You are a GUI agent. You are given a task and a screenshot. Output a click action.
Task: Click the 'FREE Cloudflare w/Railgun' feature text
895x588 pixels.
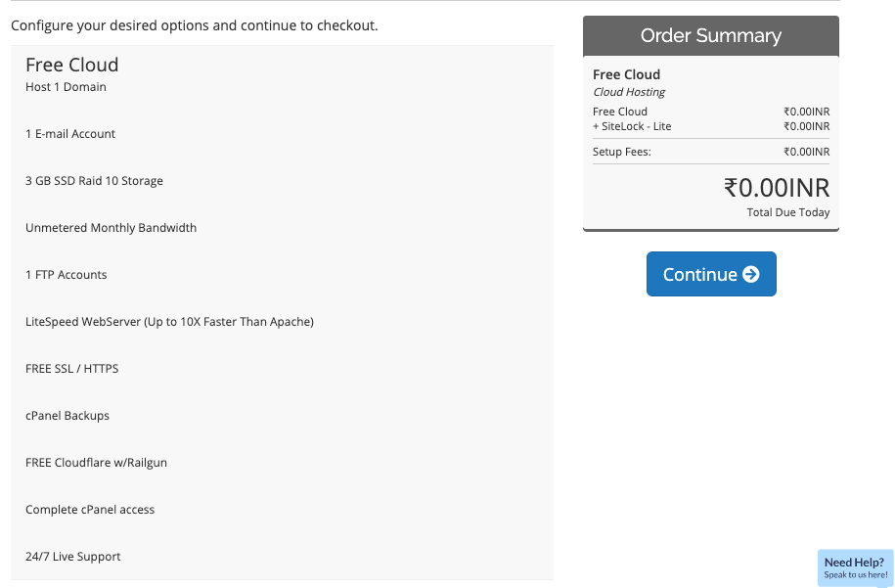point(97,463)
